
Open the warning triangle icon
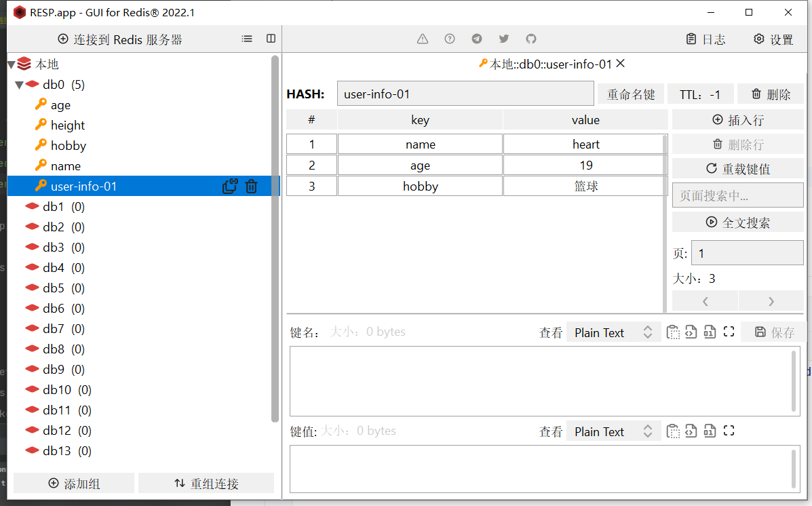click(x=423, y=39)
